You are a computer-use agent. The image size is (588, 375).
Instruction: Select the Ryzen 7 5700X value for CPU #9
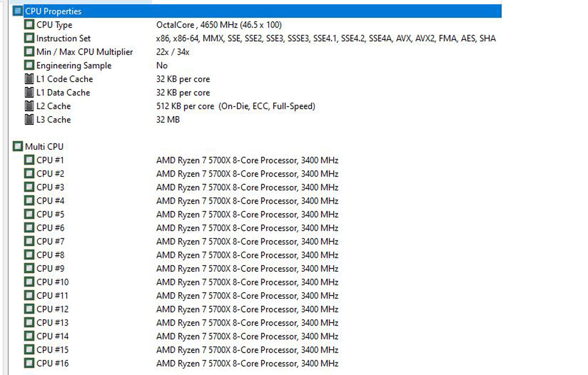tap(247, 269)
